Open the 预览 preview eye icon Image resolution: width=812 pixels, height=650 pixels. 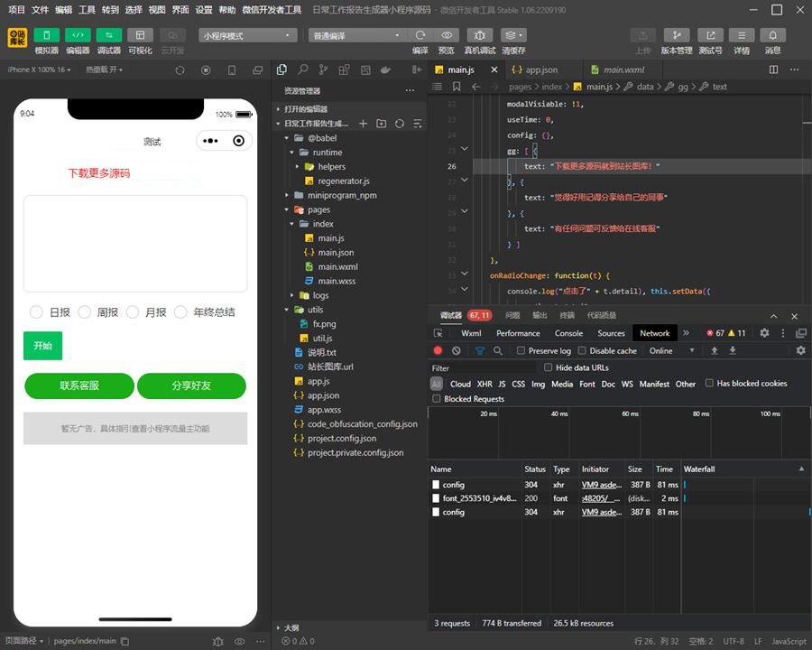click(446, 35)
